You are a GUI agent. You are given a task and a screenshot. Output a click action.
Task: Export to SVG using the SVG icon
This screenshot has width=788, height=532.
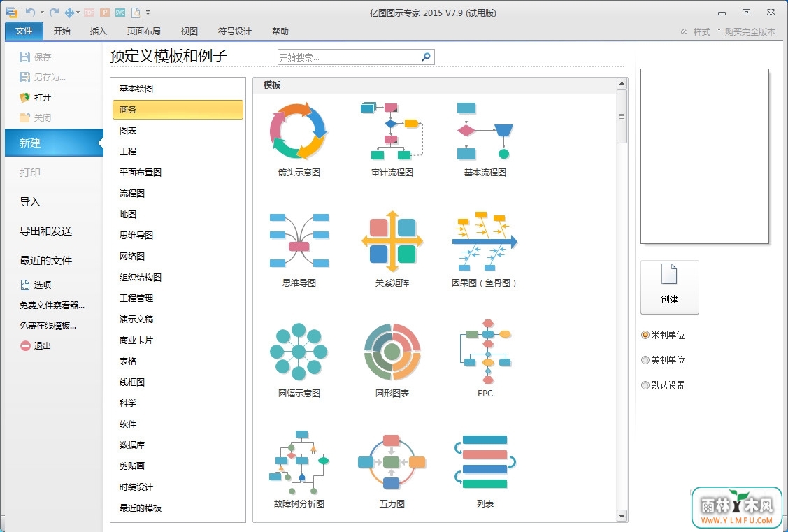point(120,13)
